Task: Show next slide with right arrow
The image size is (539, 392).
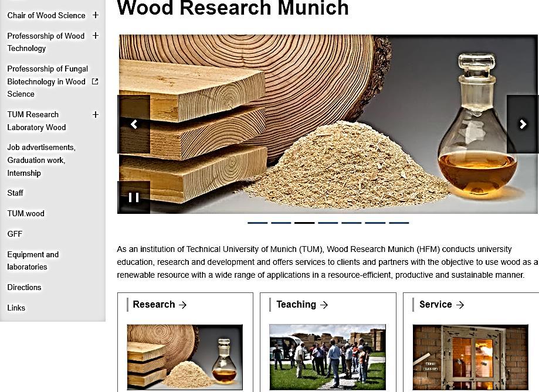Action: tap(523, 124)
